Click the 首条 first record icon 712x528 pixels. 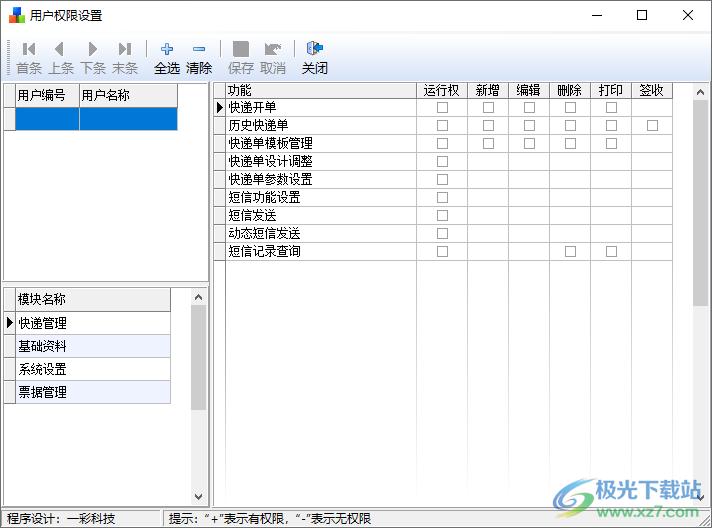[29, 49]
